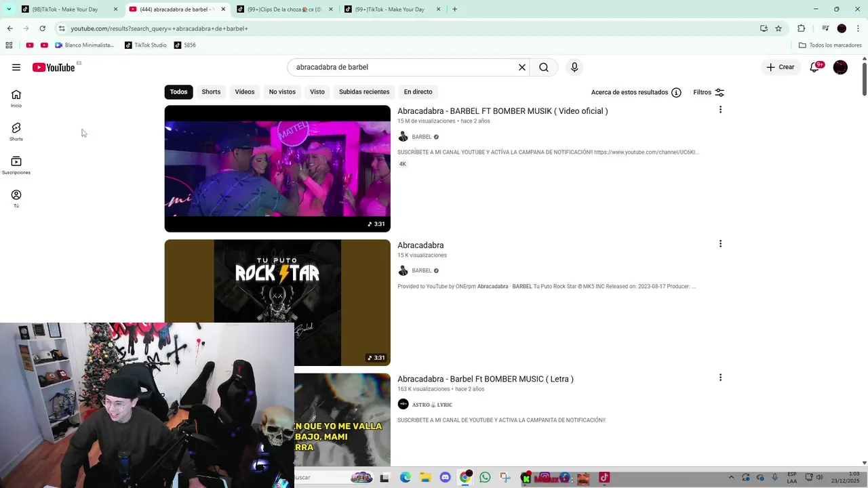Go to Inicio in the sidebar

[16, 98]
